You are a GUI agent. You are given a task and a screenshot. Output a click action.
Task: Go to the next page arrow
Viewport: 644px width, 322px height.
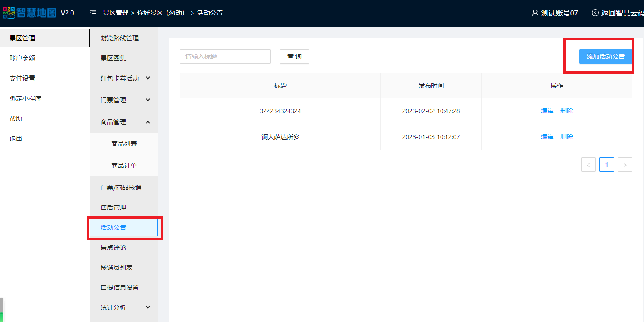[x=624, y=165]
